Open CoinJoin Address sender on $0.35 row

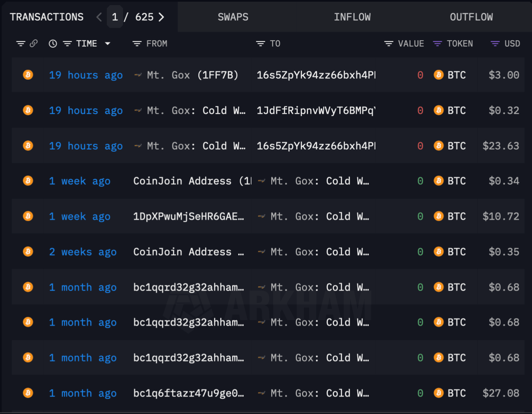tap(189, 252)
